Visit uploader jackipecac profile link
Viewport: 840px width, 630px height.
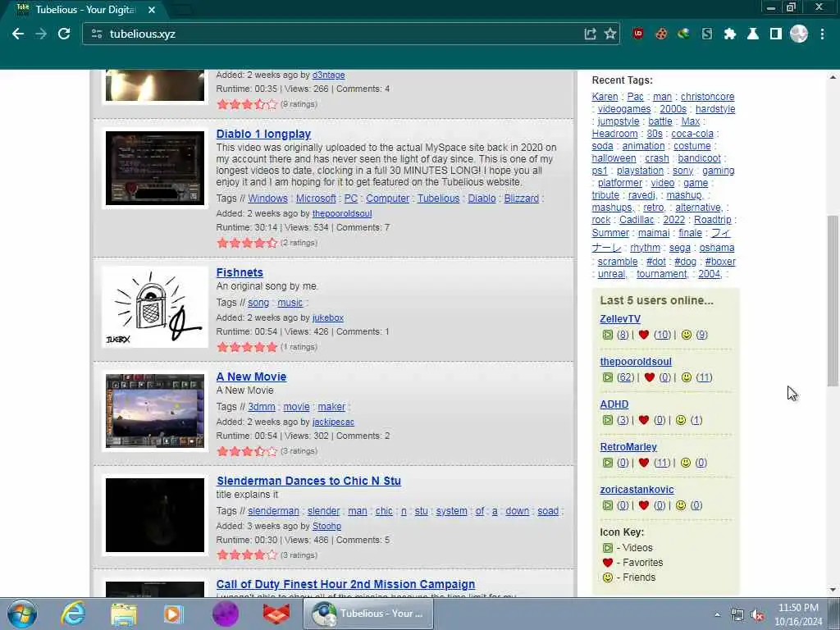[x=333, y=422]
